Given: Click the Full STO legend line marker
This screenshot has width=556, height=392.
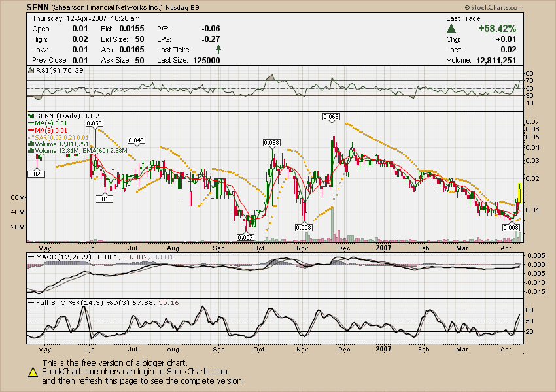Looking at the screenshot, I should click(x=31, y=302).
